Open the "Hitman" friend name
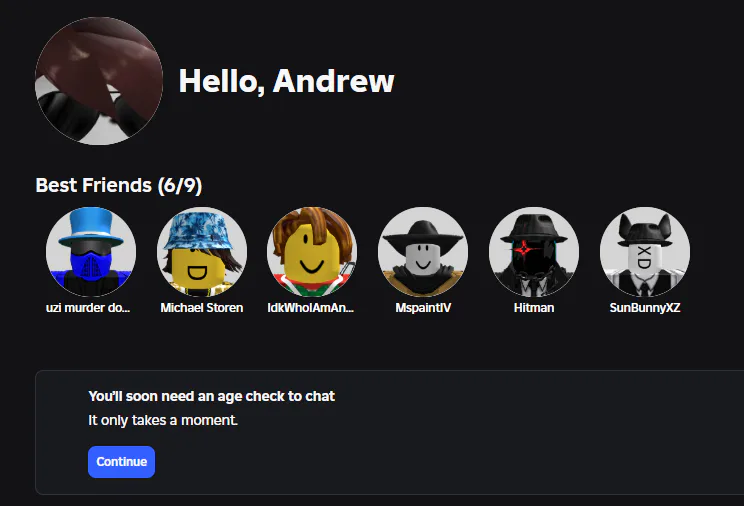The width and height of the screenshot is (744, 506). [533, 308]
